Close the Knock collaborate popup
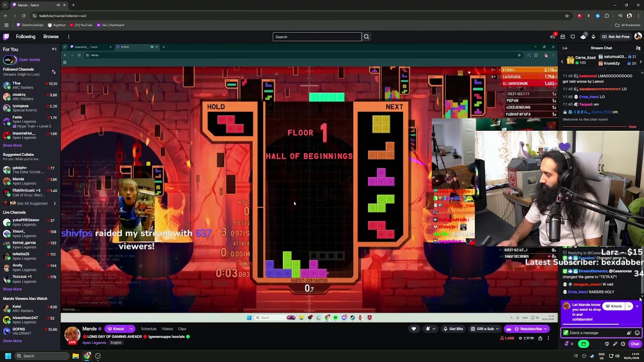Image resolution: width=644 pixels, height=362 pixels. [x=637, y=306]
